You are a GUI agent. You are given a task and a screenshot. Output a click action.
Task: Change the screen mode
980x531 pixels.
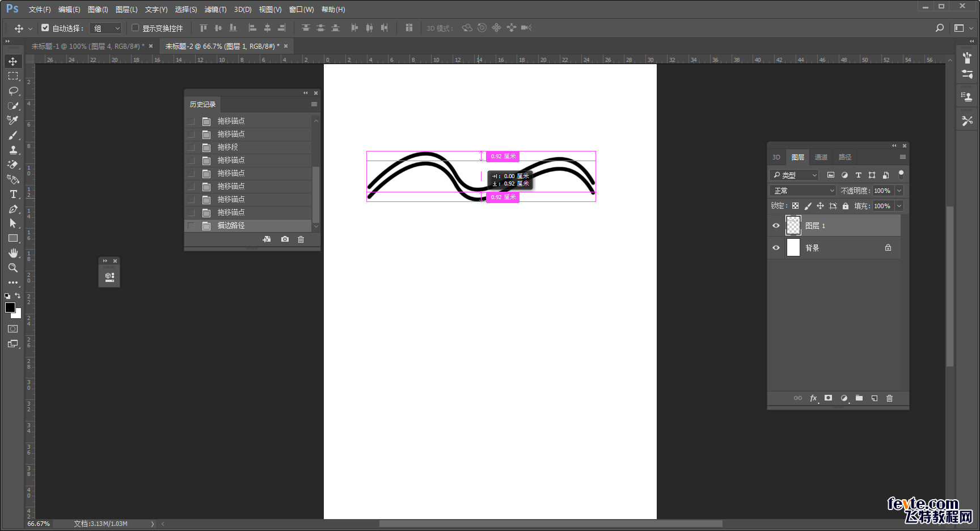click(13, 344)
